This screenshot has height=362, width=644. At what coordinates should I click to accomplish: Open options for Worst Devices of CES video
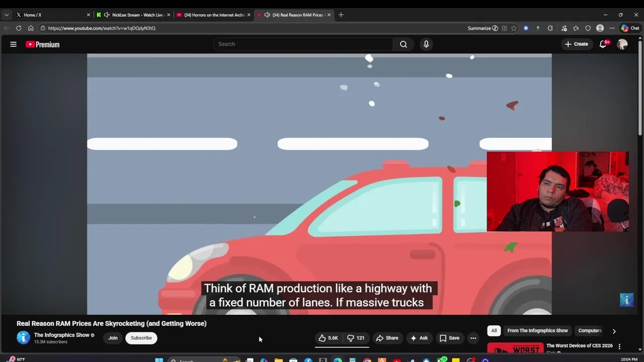619,346
